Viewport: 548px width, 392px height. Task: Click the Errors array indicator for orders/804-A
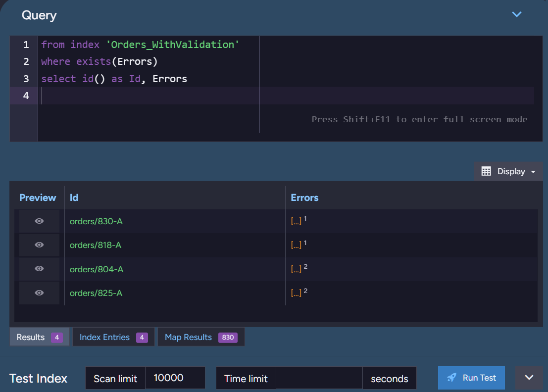click(x=295, y=268)
